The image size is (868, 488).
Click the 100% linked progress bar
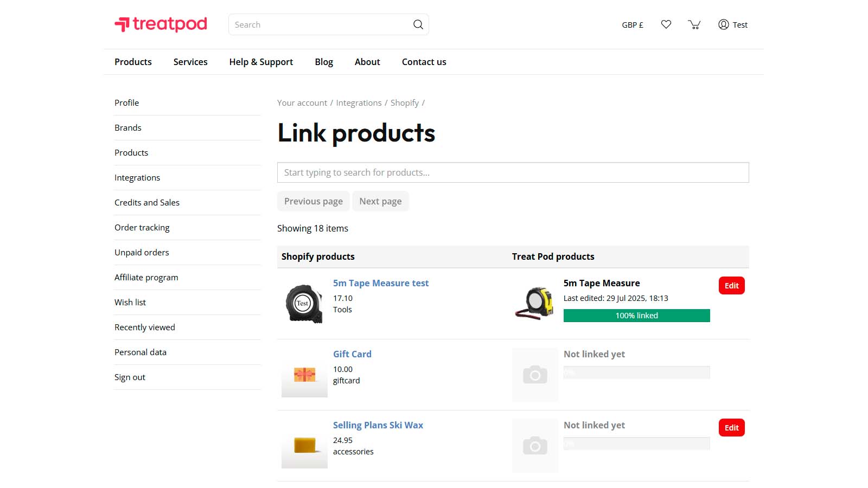(637, 316)
